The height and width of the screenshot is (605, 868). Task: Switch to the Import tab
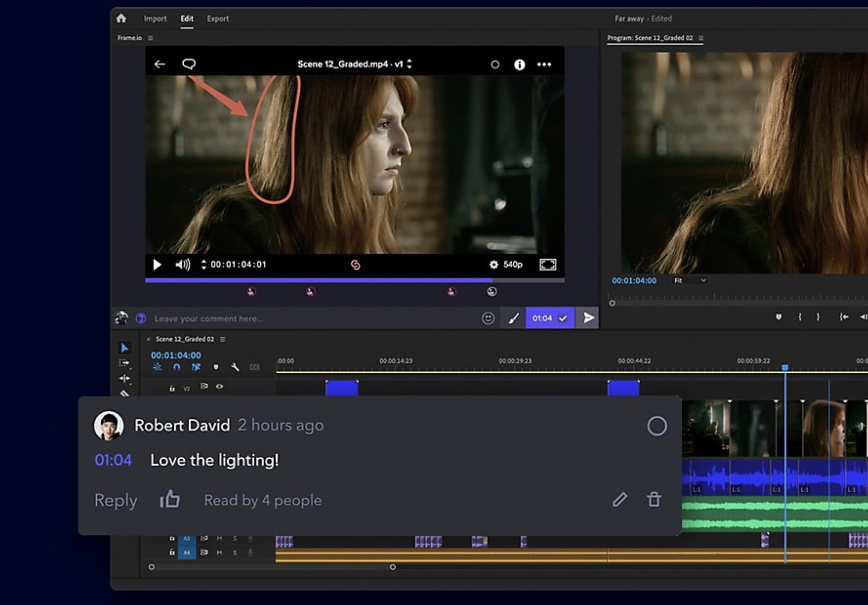(155, 18)
